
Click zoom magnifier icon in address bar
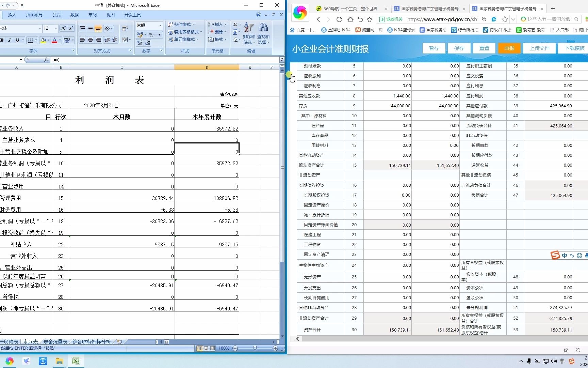coord(484,19)
